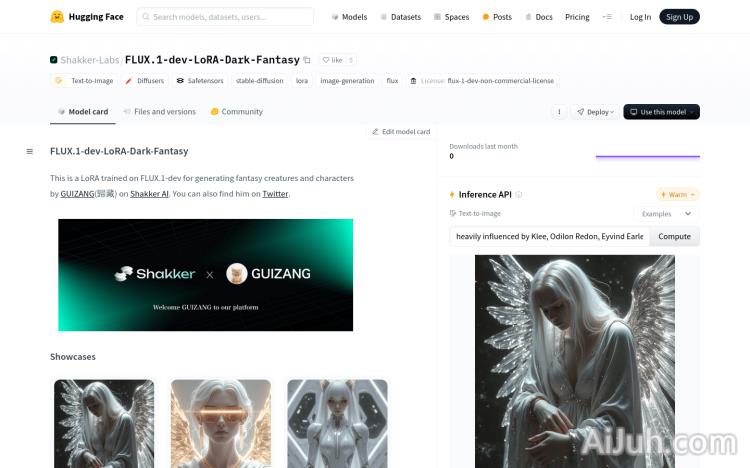The width and height of the screenshot is (750, 468).
Task: Select the lora tag
Action: [302, 81]
